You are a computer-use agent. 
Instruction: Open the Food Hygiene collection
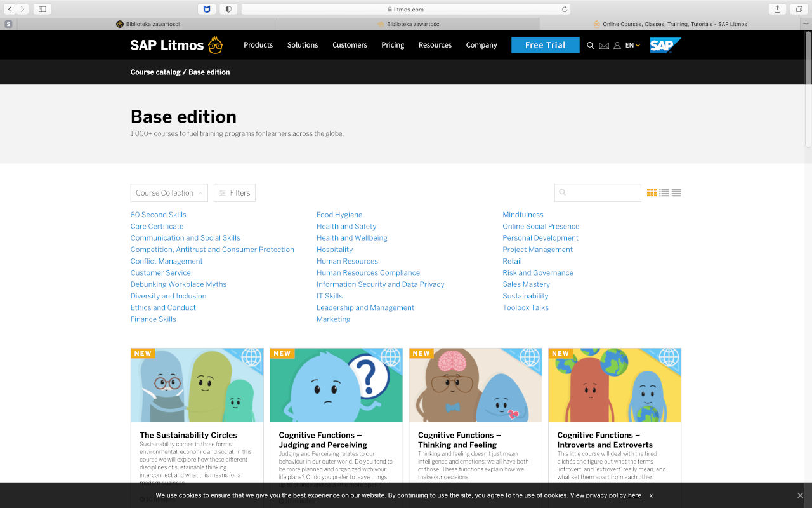point(339,215)
